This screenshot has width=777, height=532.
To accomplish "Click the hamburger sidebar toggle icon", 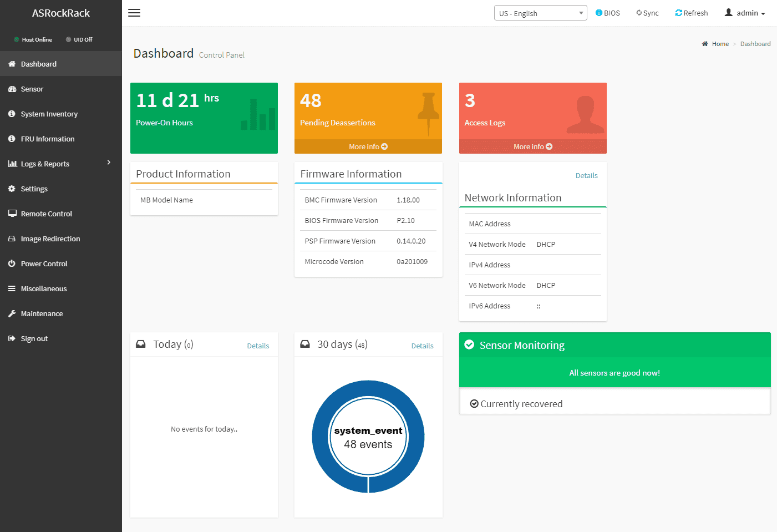I will pos(134,13).
